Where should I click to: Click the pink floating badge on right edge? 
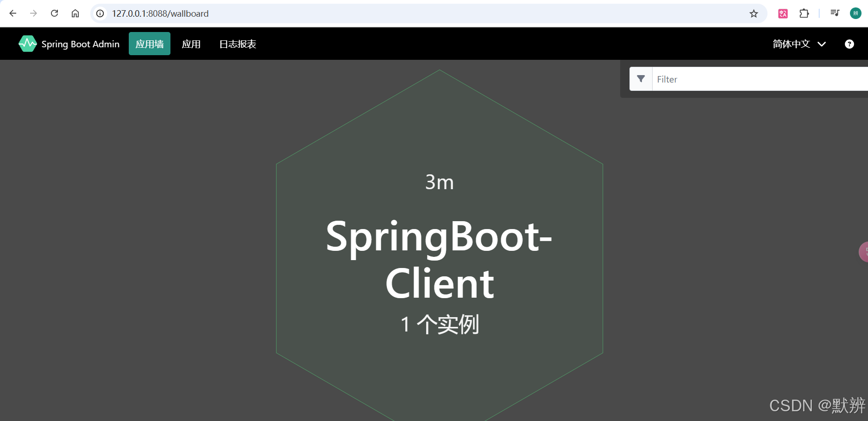[x=864, y=252]
